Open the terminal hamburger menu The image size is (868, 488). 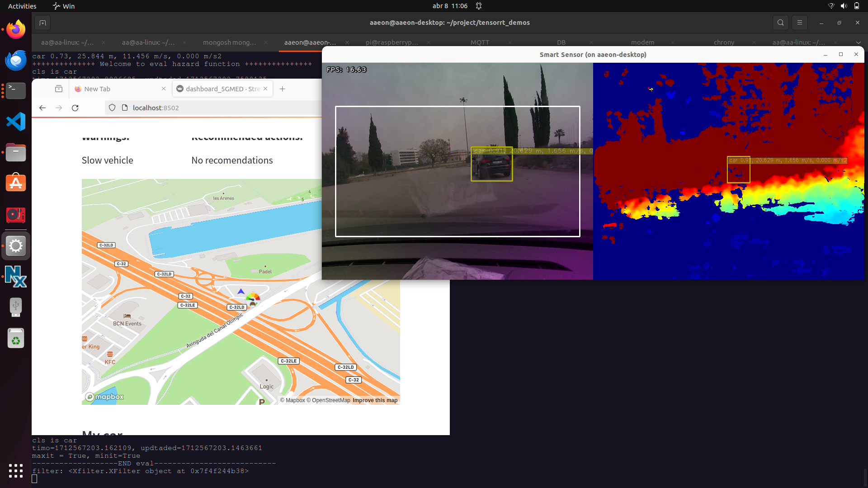point(799,23)
